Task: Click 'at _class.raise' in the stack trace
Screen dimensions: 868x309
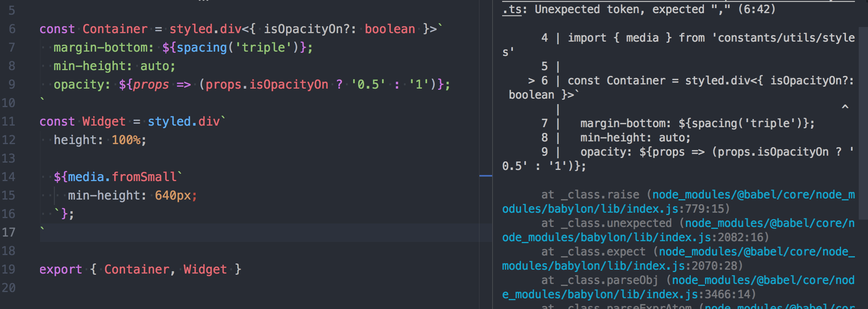Action: coord(590,195)
